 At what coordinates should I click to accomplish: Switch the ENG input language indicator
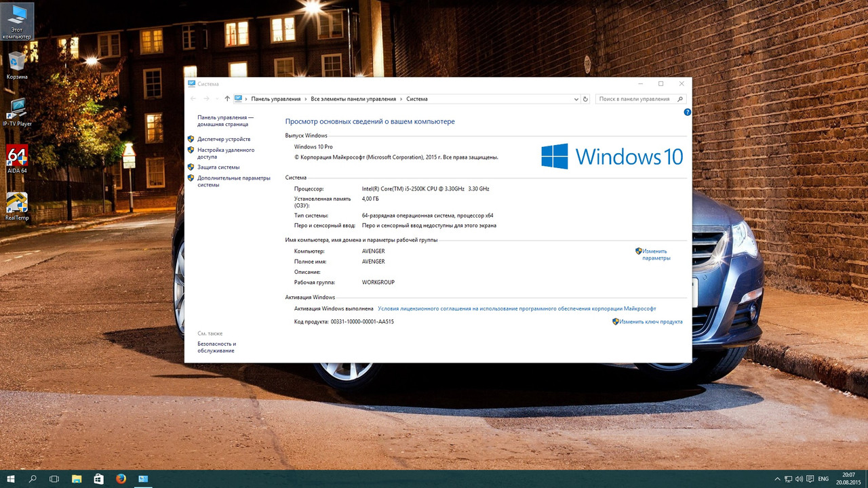tap(823, 479)
